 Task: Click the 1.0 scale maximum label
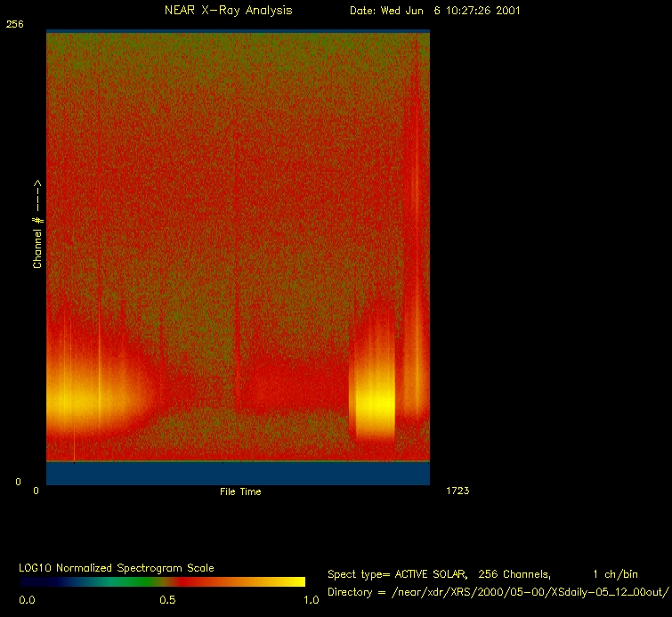click(311, 600)
